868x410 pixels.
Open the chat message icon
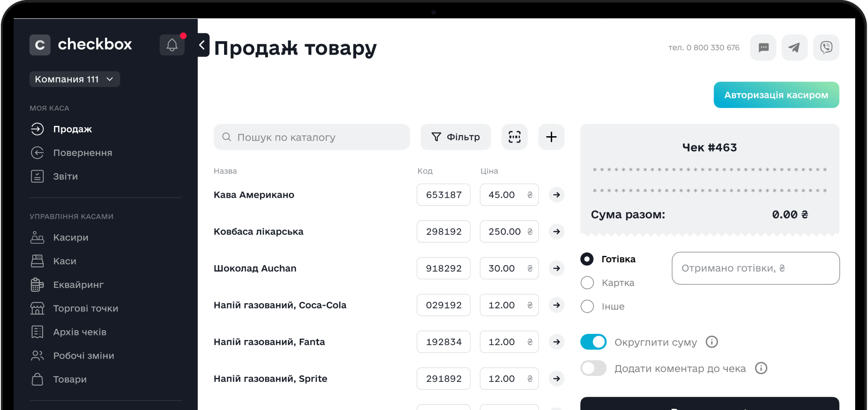763,47
